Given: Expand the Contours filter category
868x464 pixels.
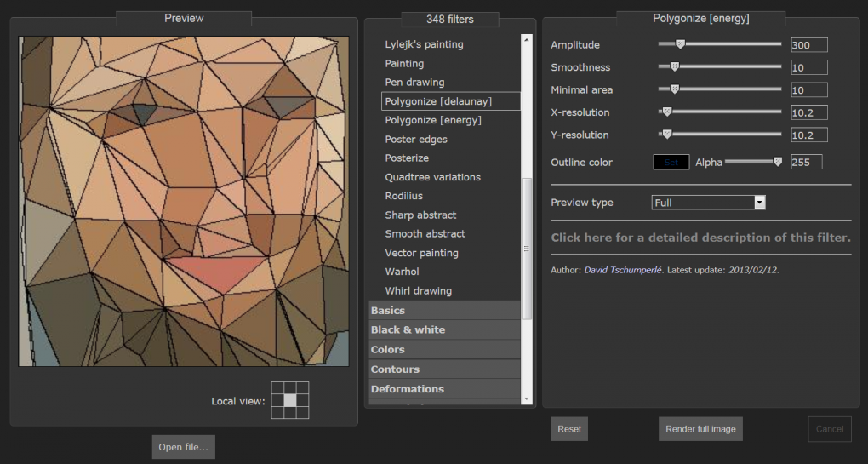Looking at the screenshot, I should pos(444,369).
